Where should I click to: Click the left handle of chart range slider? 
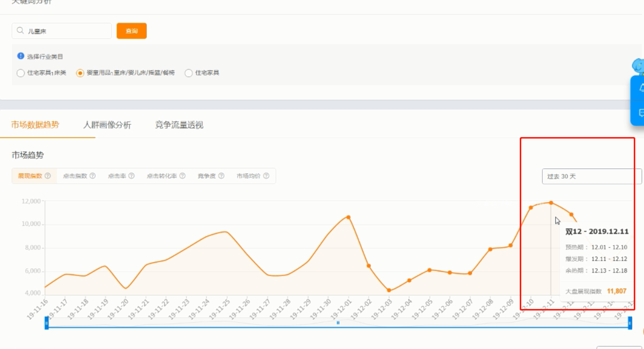tap(47, 323)
